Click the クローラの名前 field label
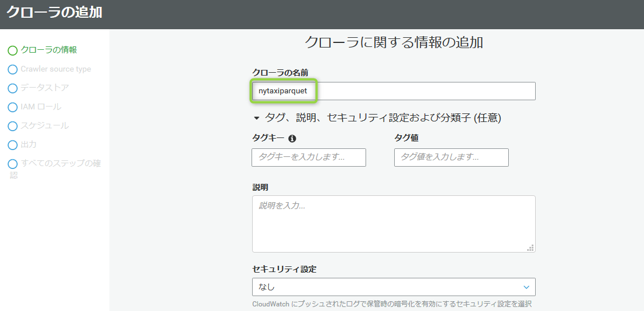The width and height of the screenshot is (644, 311). click(x=280, y=72)
